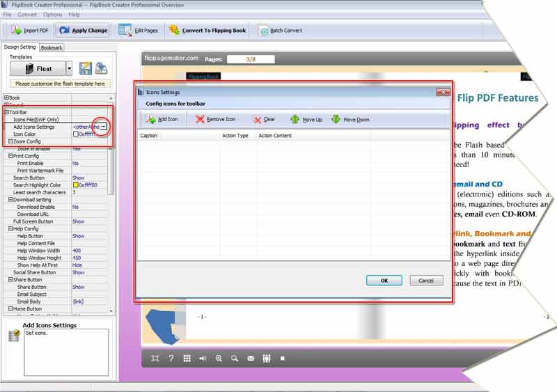Image resolution: width=557 pixels, height=392 pixels.
Task: Click the Caption column header
Action: (179, 135)
